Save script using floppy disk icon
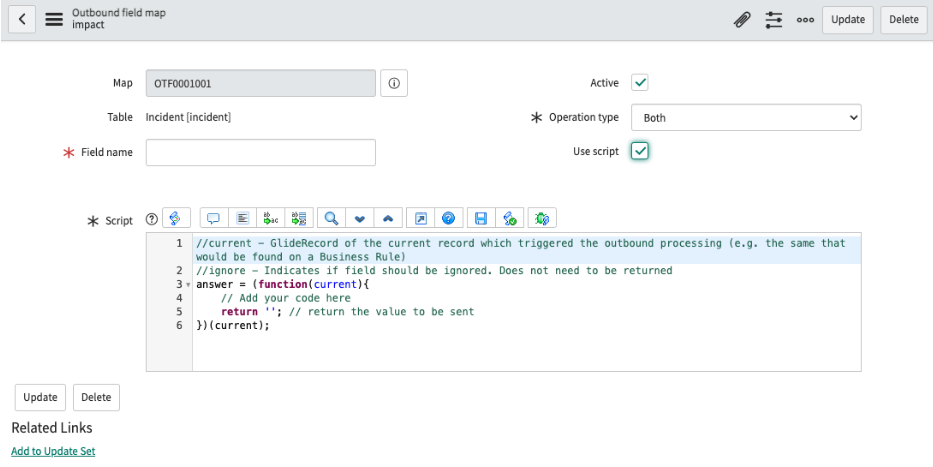The image size is (933, 467). coord(481,218)
